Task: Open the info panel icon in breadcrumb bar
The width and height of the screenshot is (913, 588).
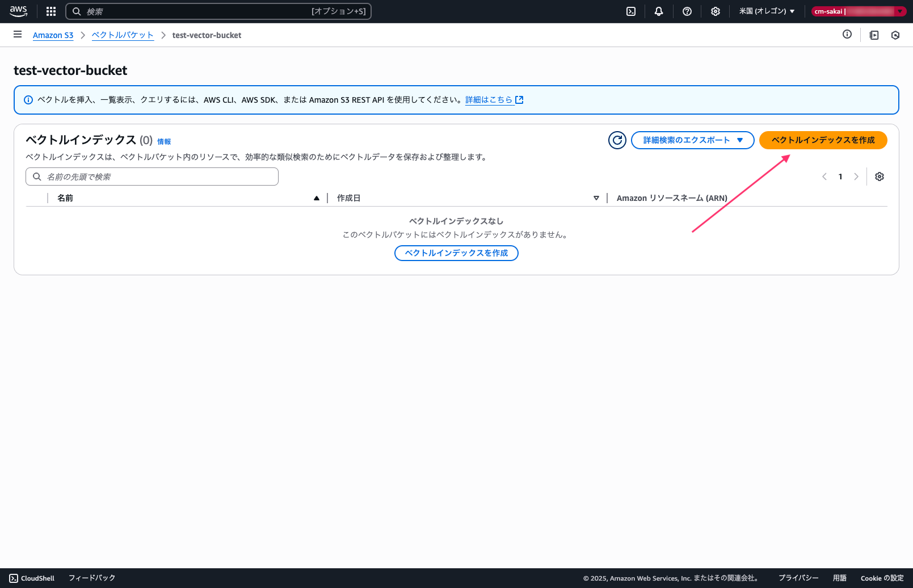Action: [847, 35]
